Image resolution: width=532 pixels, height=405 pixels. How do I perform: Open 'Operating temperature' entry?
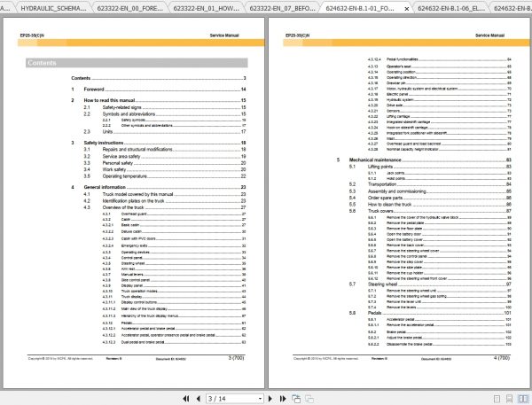[x=125, y=176]
